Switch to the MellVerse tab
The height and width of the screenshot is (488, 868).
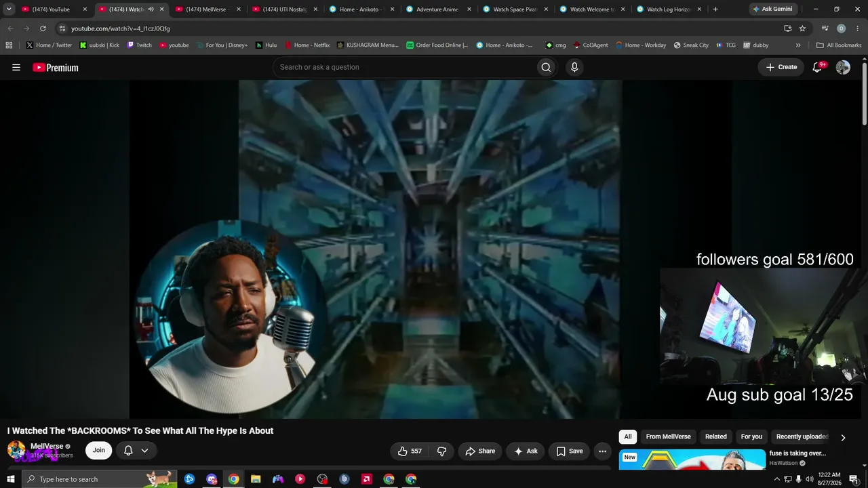point(206,9)
